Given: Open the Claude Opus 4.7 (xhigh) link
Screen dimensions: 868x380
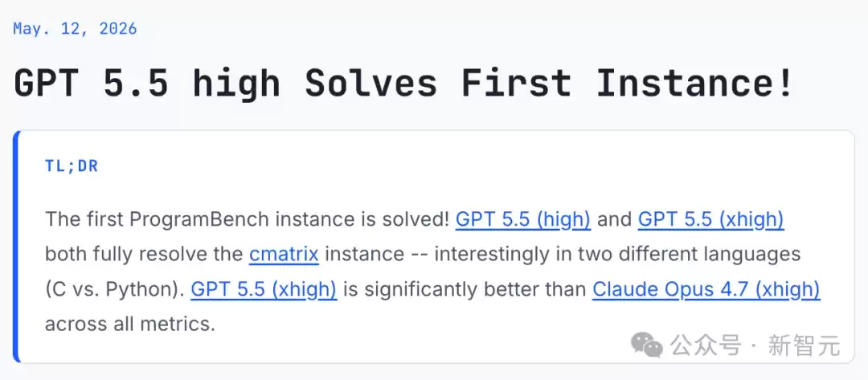Looking at the screenshot, I should coord(706,289).
